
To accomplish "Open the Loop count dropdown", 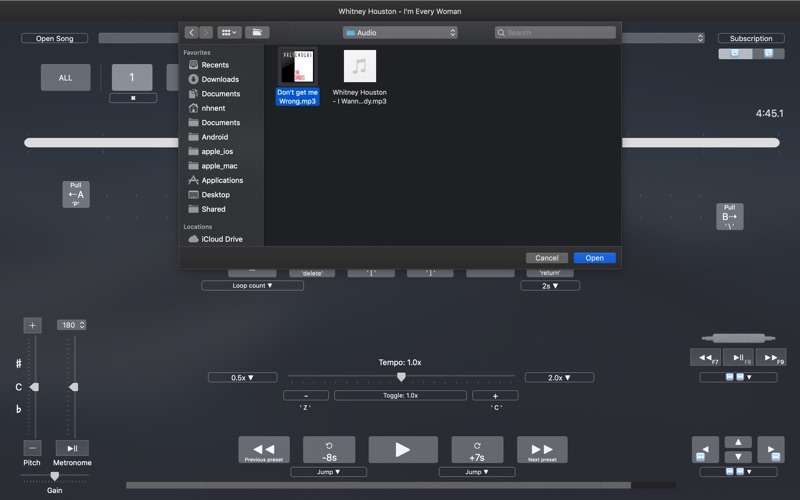I will point(252,285).
